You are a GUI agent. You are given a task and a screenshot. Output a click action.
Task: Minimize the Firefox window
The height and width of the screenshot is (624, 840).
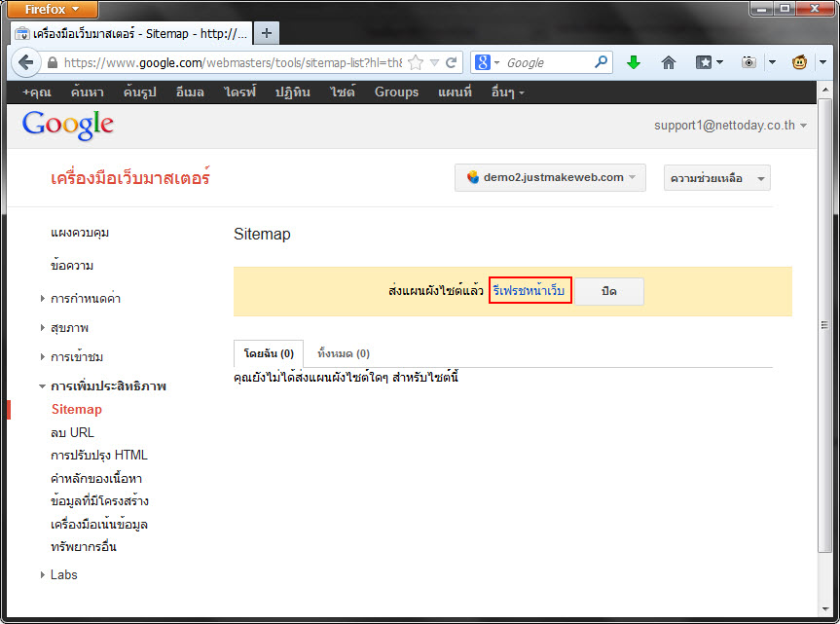761,9
